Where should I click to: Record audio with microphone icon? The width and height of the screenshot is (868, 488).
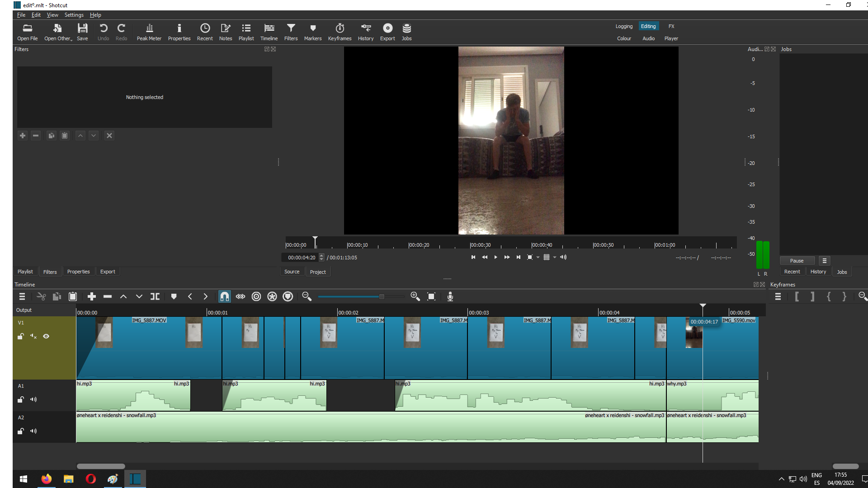pos(450,296)
